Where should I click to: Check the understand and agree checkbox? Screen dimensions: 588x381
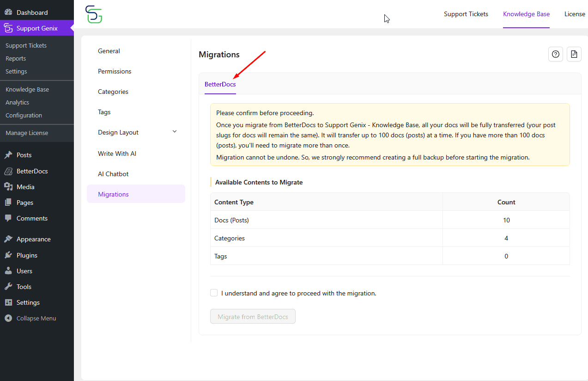[x=214, y=293]
